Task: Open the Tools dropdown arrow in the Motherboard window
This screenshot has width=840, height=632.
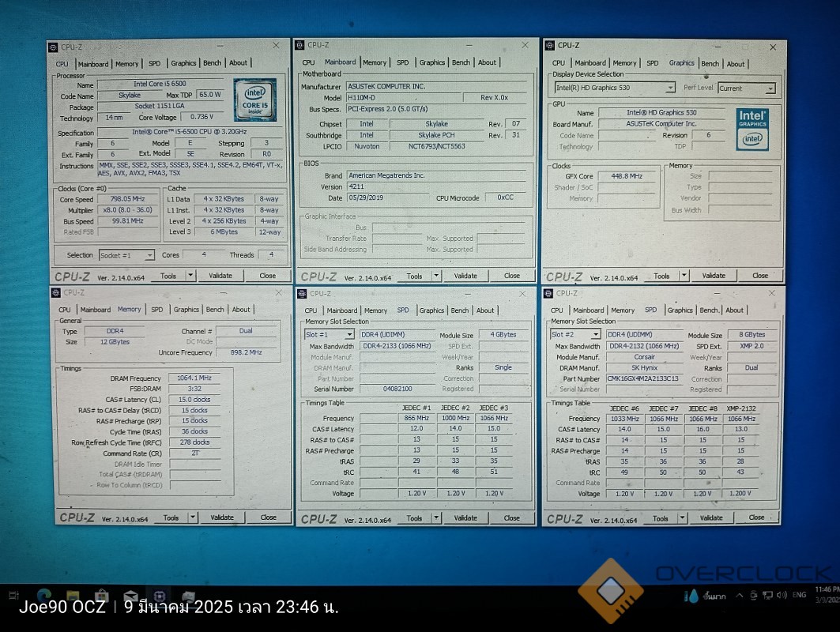Action: 437,275
